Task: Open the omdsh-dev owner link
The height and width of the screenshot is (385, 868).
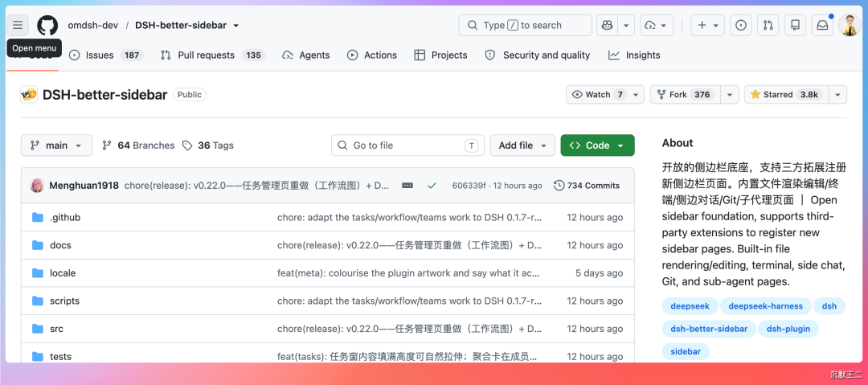Action: [92, 26]
